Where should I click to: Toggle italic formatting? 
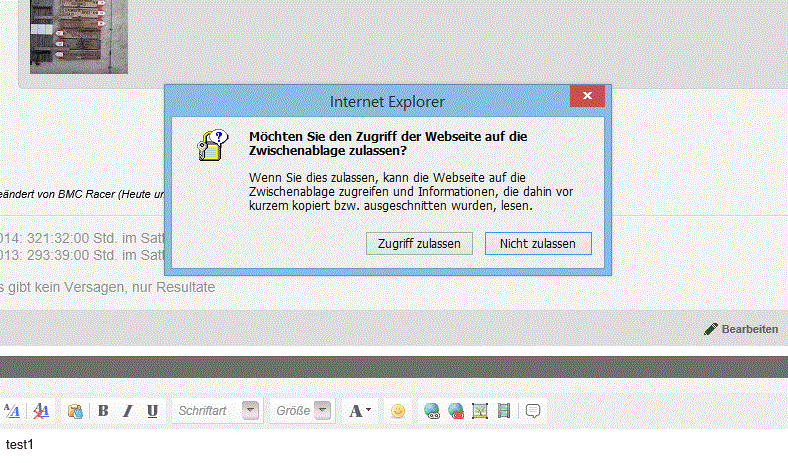pos(128,411)
